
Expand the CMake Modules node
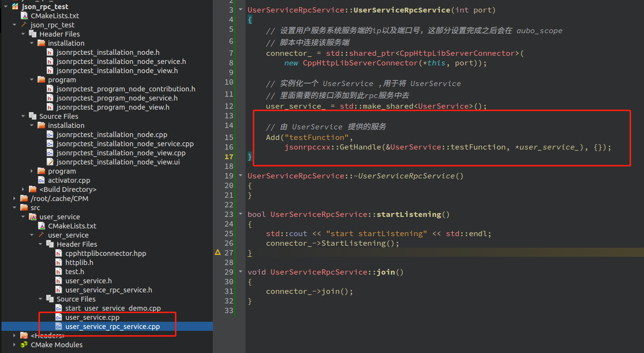coord(14,345)
